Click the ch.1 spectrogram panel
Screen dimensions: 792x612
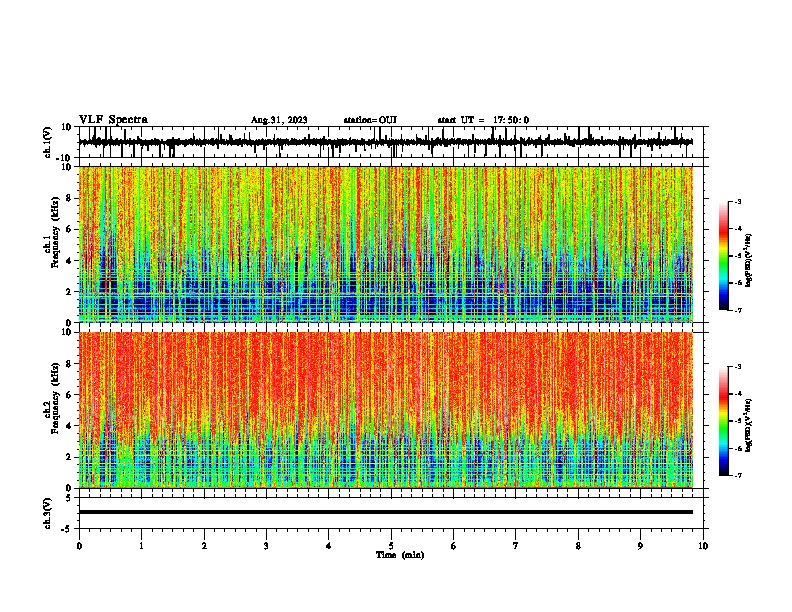[x=386, y=244]
